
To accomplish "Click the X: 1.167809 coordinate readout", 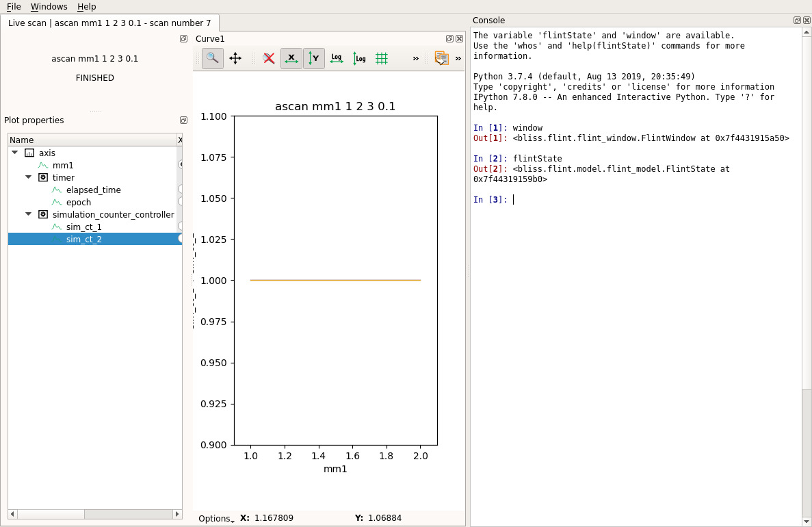I will coord(267,517).
